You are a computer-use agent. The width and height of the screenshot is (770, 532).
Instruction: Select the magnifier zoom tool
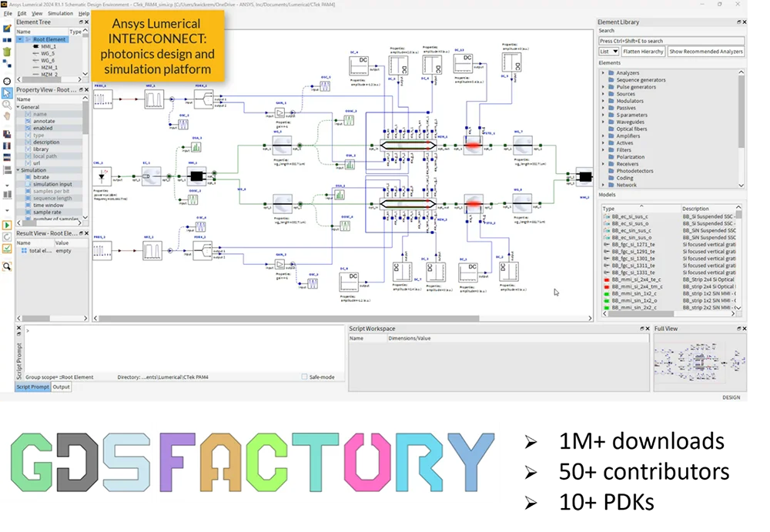[7, 105]
